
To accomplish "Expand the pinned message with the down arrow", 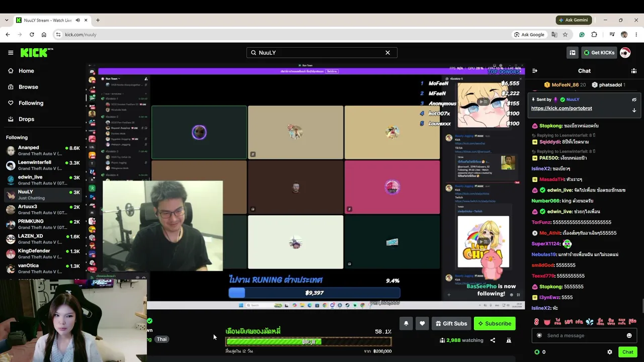I will point(634,110).
